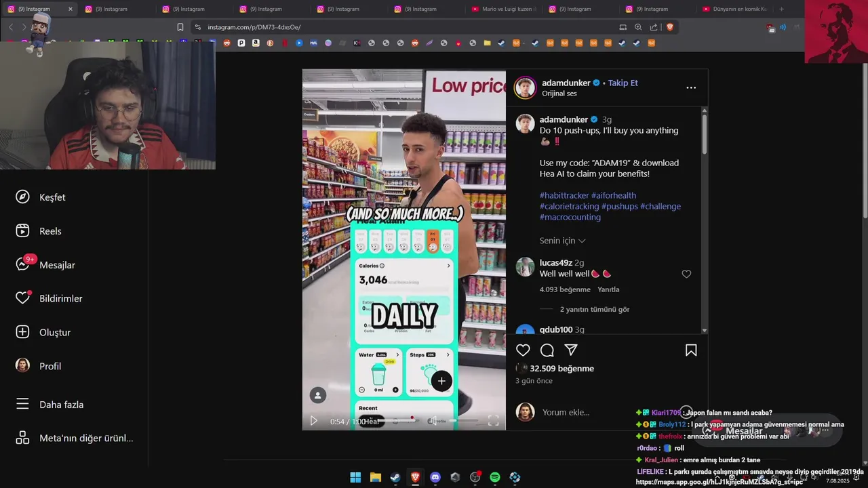This screenshot has height=488, width=868.
Task: Share page via address bar share icon
Action: pos(654,27)
